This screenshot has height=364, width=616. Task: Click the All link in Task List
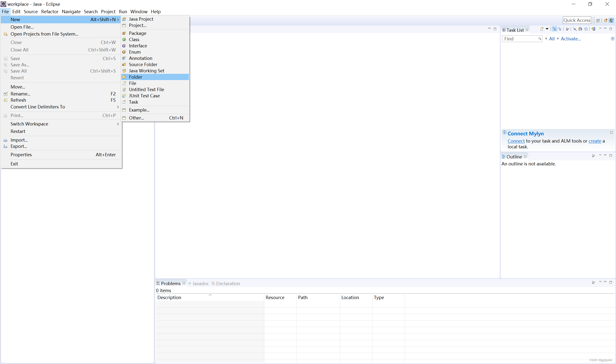tap(552, 39)
